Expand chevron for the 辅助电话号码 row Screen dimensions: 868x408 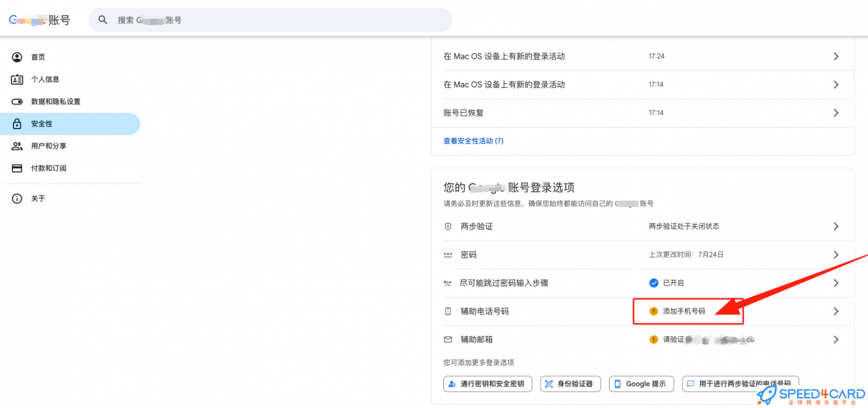(x=836, y=311)
